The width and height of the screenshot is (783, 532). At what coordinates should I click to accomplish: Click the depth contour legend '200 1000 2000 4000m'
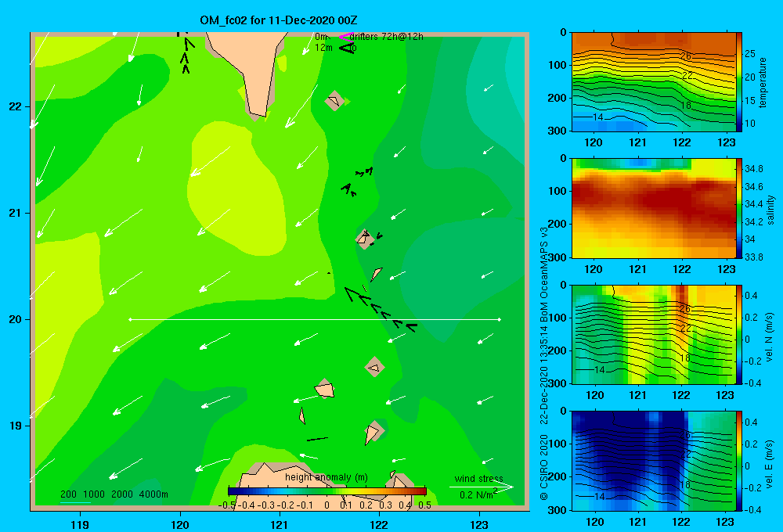tap(114, 494)
